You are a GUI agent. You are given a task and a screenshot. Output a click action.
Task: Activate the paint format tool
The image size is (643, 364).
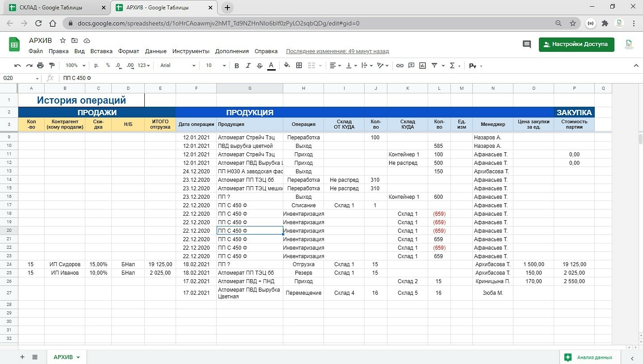click(x=52, y=66)
